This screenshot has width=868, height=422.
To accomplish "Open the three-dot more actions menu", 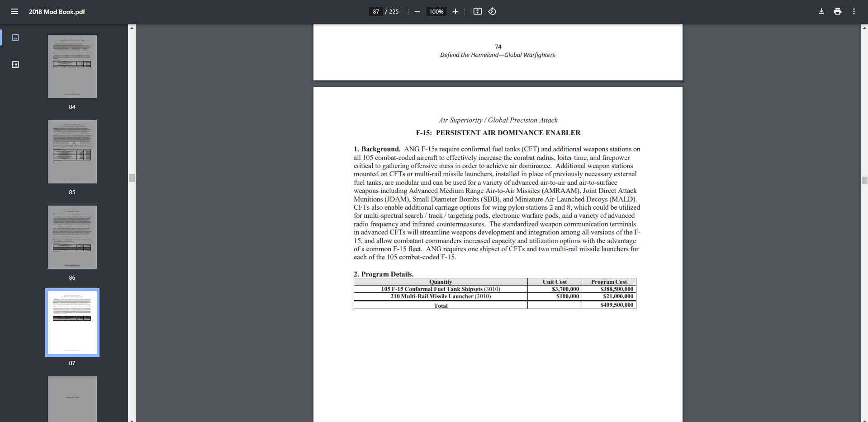I will (x=854, y=11).
